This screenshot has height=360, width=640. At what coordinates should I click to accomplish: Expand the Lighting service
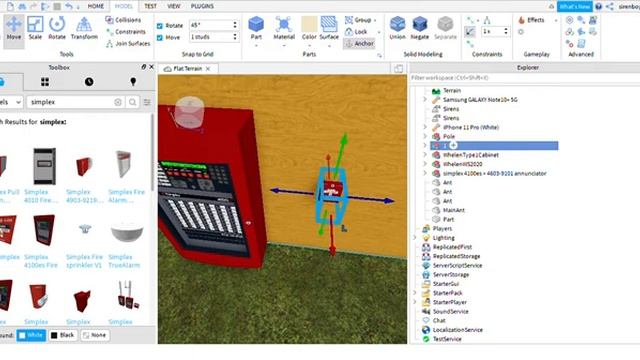(415, 238)
